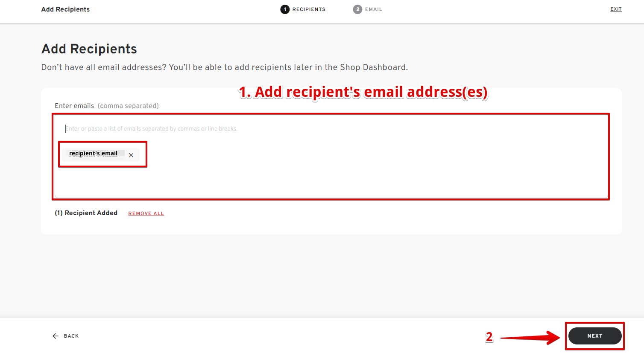This screenshot has height=353, width=644.
Task: Click the large Add Recipients heading
Action: (x=89, y=49)
